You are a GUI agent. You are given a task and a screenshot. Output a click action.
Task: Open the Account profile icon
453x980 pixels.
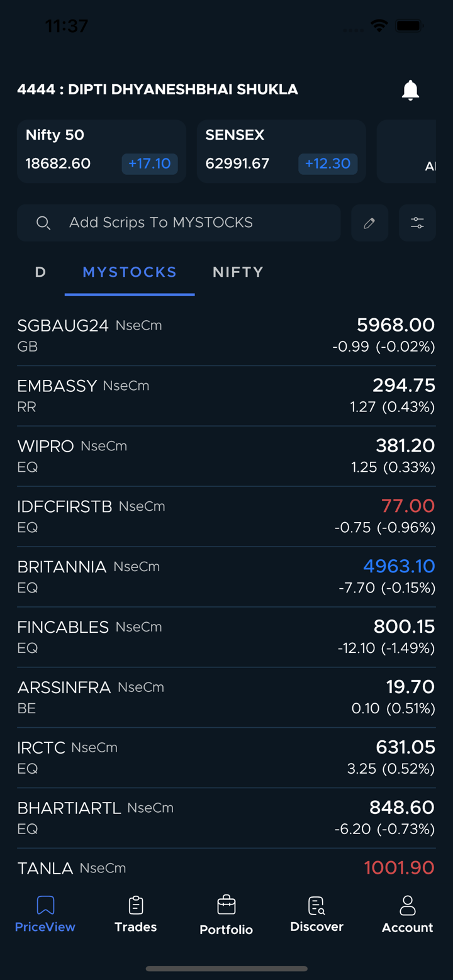point(407,906)
